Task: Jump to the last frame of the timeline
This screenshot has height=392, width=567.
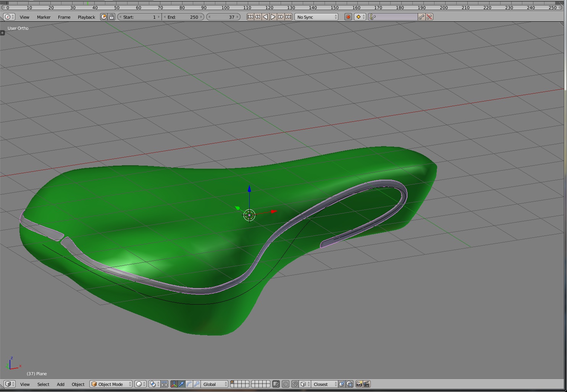Action: click(x=289, y=17)
